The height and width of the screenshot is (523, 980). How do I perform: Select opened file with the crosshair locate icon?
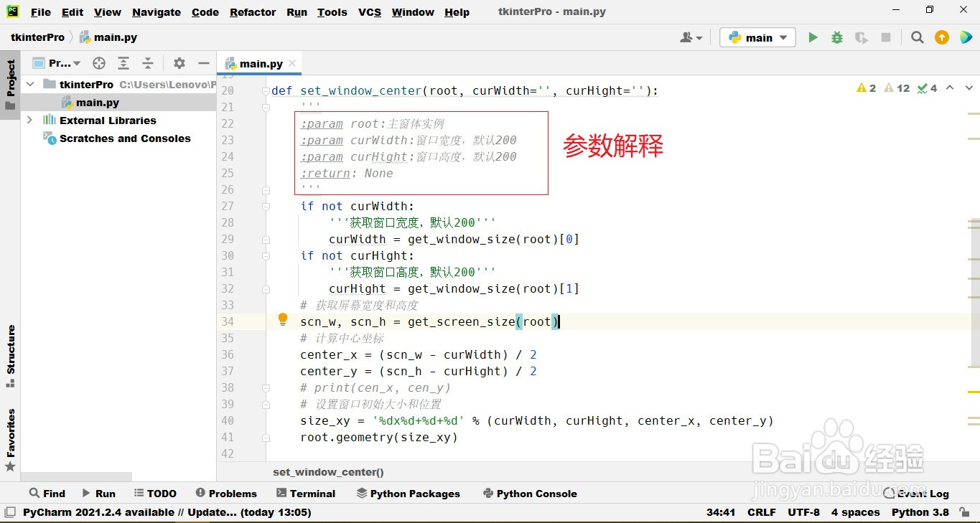click(98, 63)
